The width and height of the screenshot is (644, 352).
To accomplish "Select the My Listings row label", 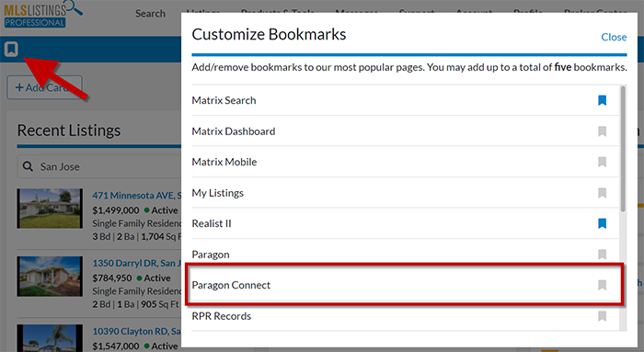I will coord(218,193).
